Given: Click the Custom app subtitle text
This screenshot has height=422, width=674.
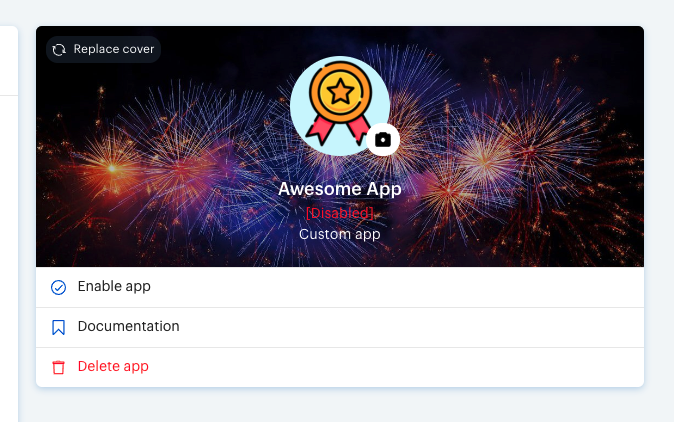Looking at the screenshot, I should (x=340, y=234).
